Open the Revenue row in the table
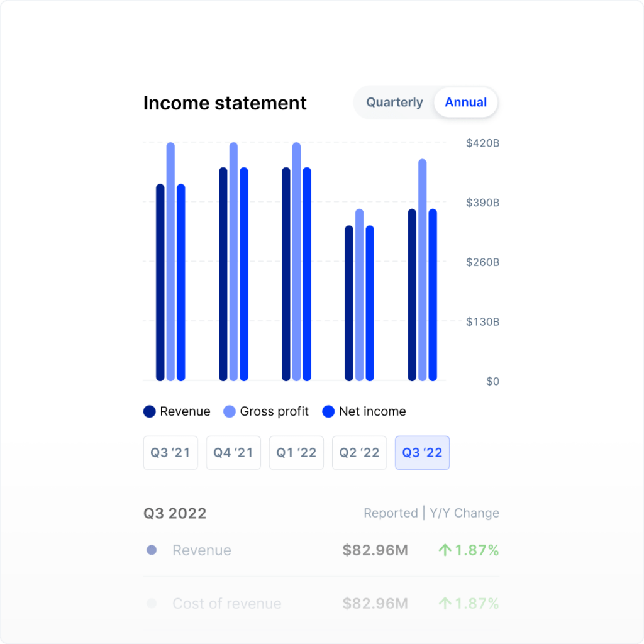 (202, 550)
